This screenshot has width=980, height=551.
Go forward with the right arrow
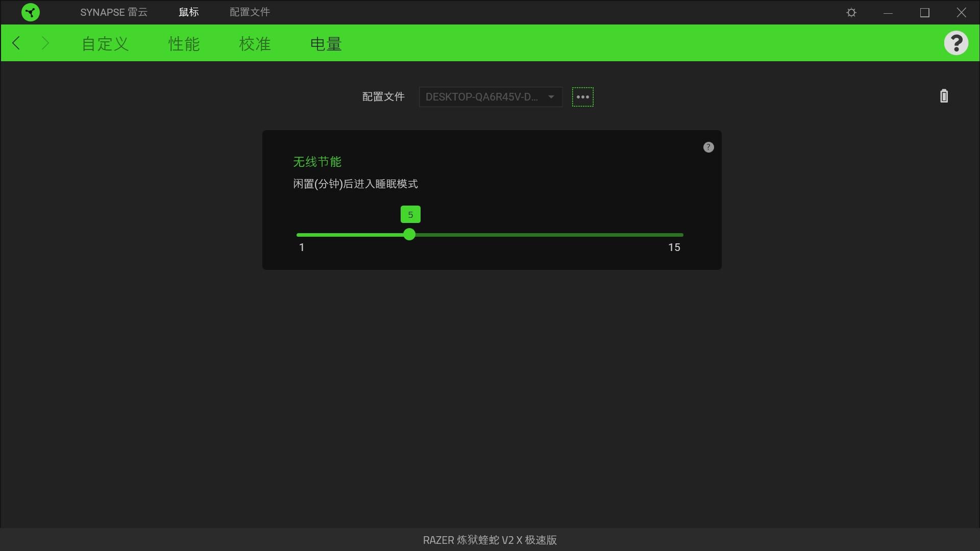tap(45, 43)
